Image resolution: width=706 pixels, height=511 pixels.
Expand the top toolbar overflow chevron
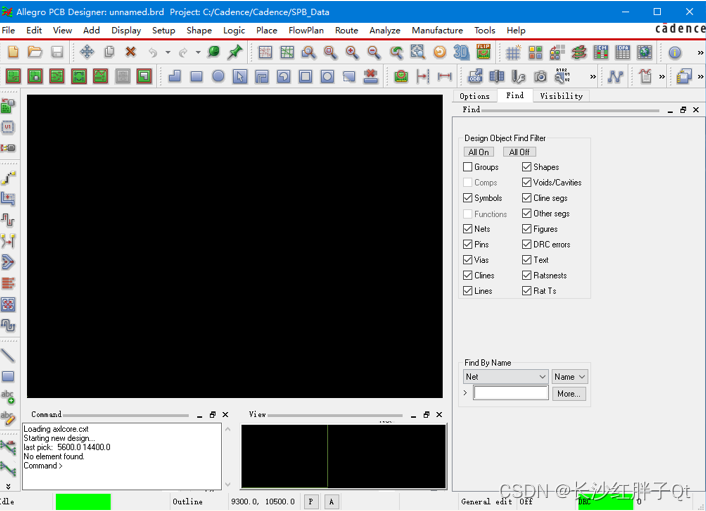click(701, 53)
